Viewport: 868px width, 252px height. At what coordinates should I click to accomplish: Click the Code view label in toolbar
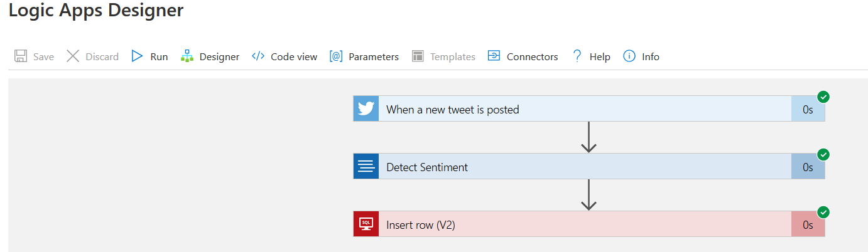[294, 56]
